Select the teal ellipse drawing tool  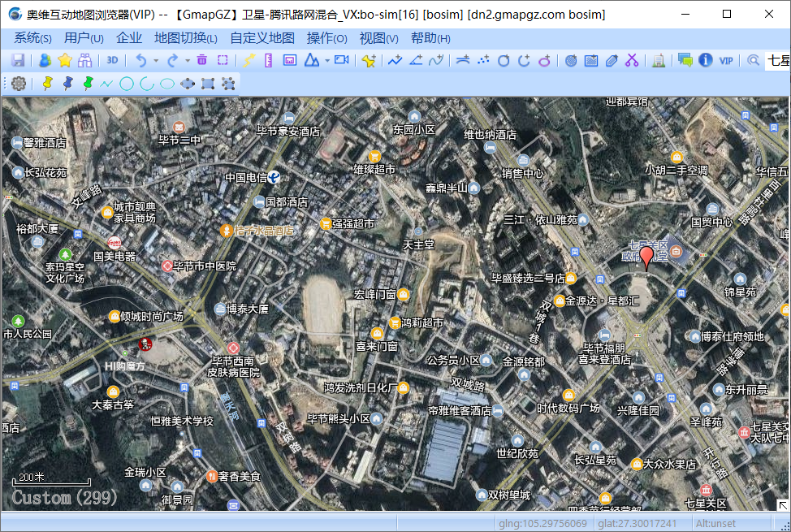click(167, 84)
